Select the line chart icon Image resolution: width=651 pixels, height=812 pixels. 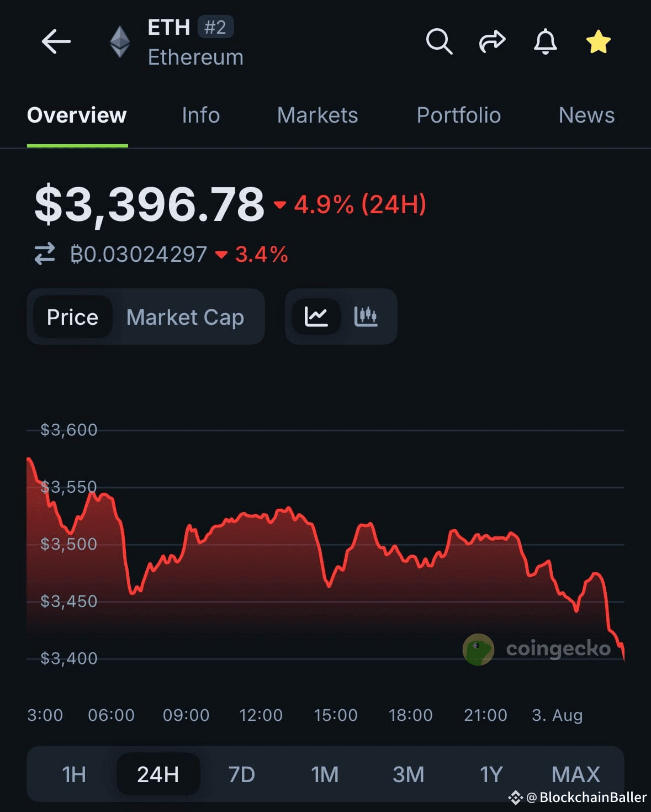(316, 317)
